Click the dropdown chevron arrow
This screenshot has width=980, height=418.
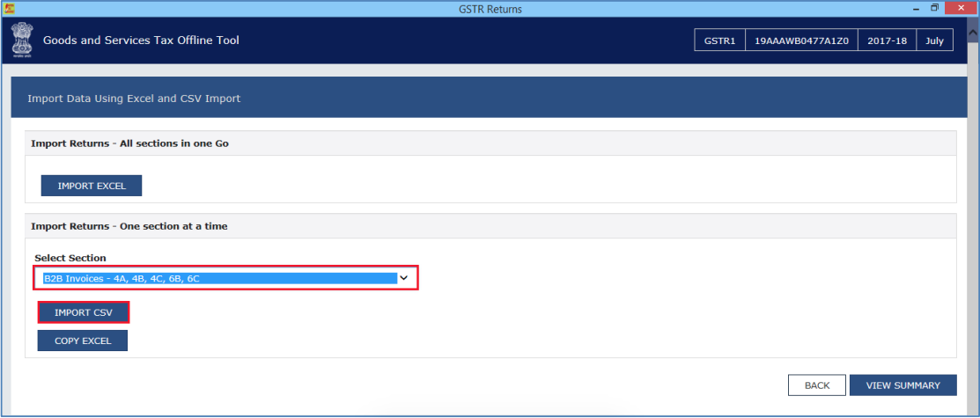(x=404, y=278)
